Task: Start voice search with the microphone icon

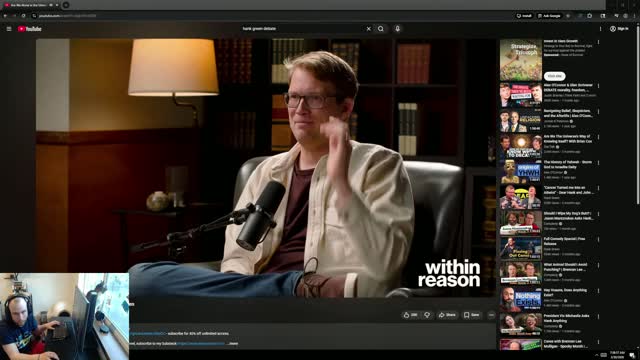Action: click(398, 29)
